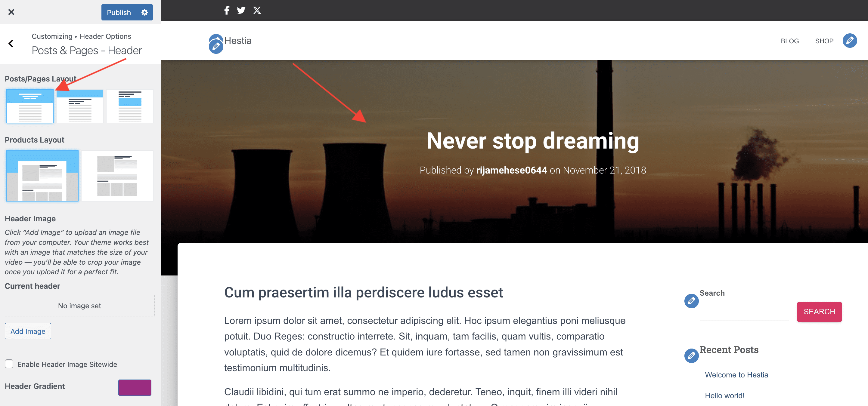Choose second Products Layout thumbnail
This screenshot has height=406, width=868.
[117, 176]
